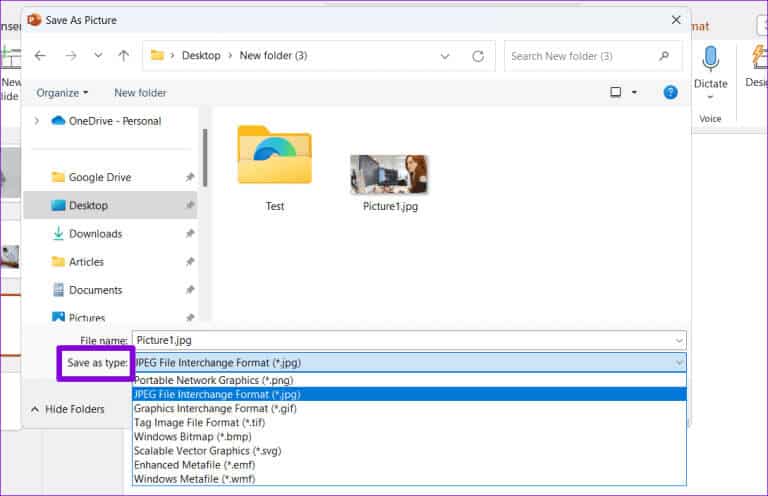
Task: Click the Forward navigation arrow
Action: [x=69, y=56]
